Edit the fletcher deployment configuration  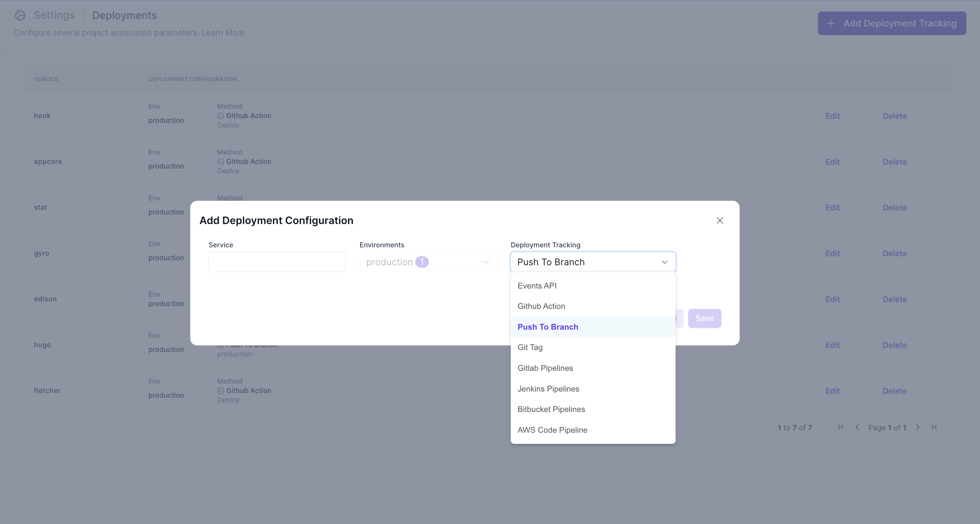[x=832, y=391]
